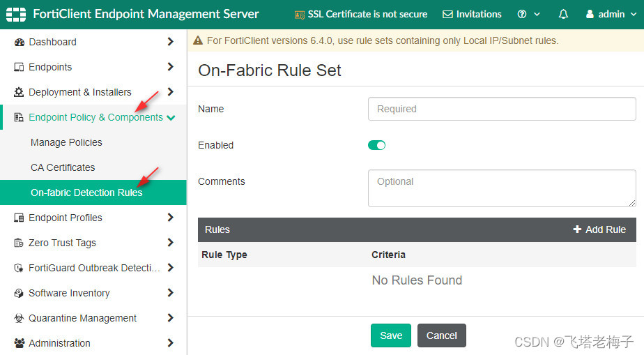
Task: Expand the Software Inventory chevron
Action: (x=171, y=292)
